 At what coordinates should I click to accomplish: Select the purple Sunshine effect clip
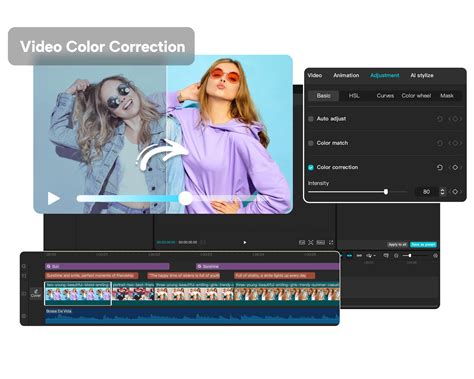pos(268,266)
